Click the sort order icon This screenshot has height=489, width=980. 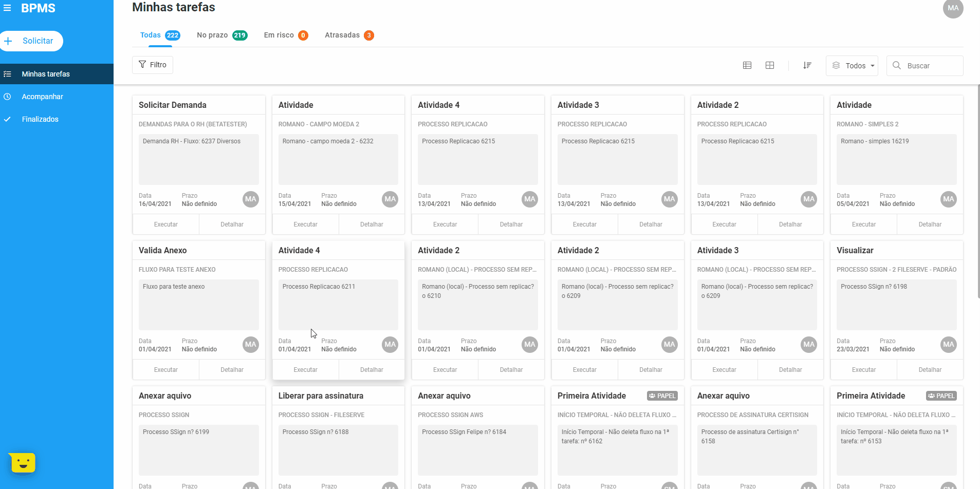point(807,65)
